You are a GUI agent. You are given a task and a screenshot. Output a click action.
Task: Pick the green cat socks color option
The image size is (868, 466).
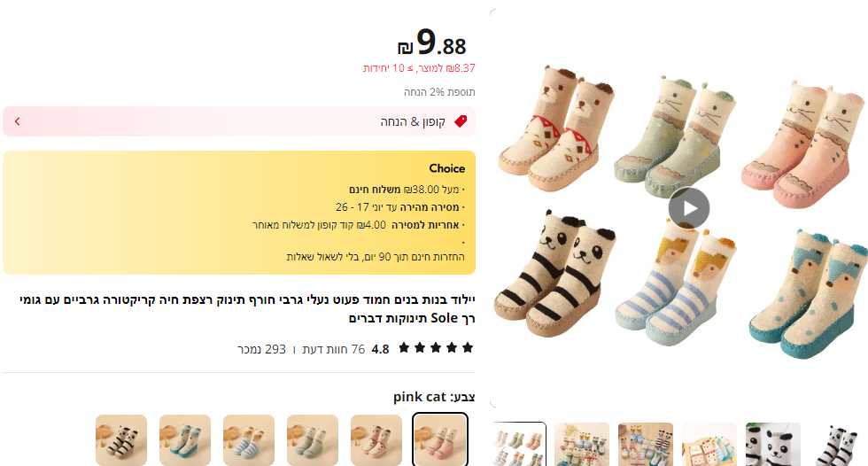[x=312, y=440]
